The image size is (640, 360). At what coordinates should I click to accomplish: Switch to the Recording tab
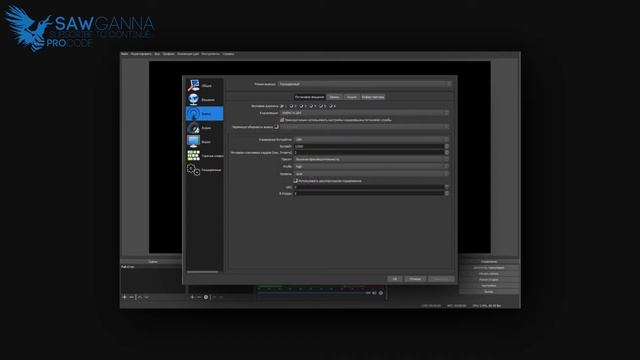tap(334, 97)
